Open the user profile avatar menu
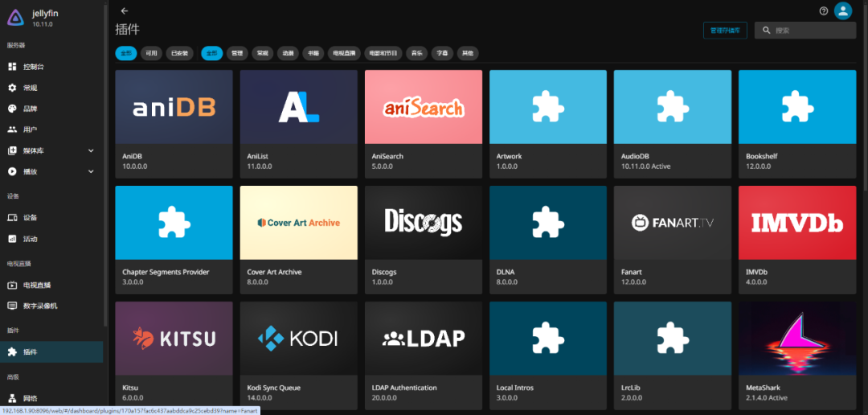 coord(842,11)
